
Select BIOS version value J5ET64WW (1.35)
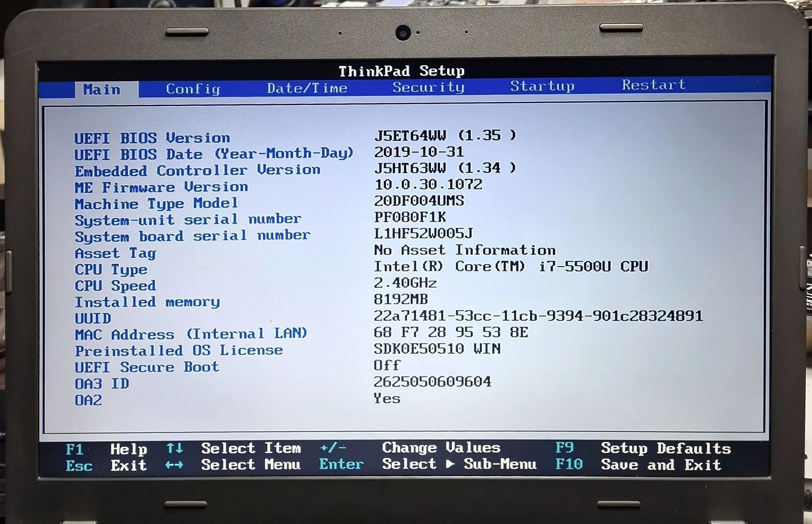coord(445,135)
